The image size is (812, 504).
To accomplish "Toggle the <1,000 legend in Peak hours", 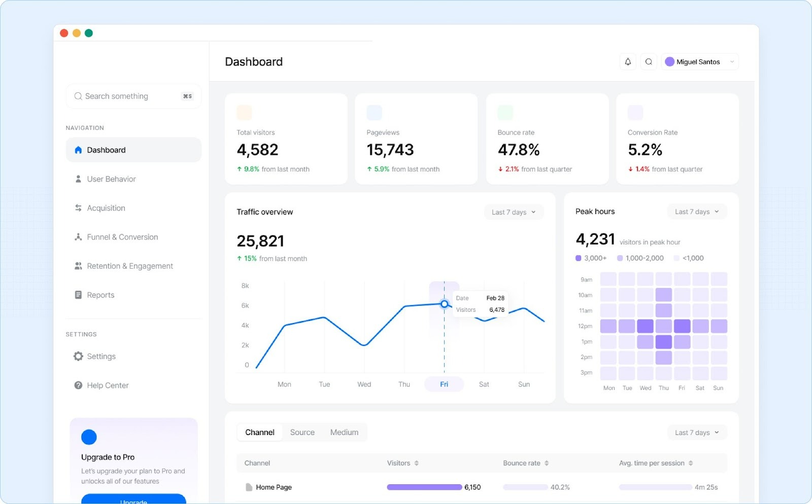I will [688, 258].
